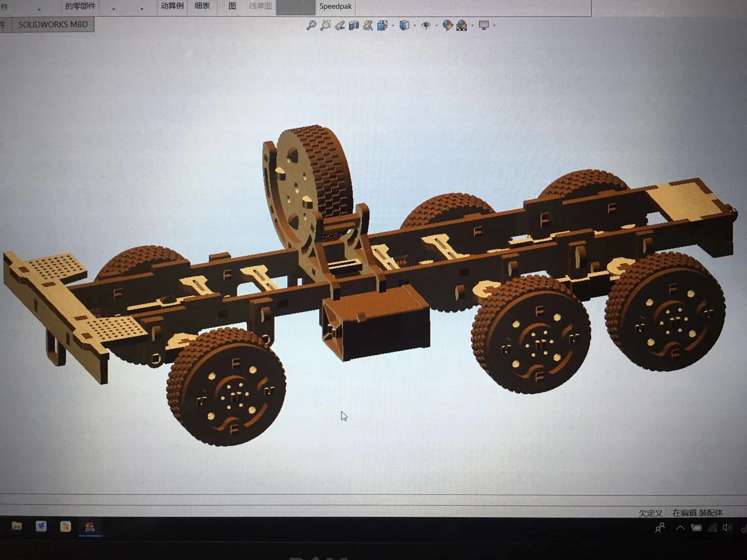This screenshot has height=560, width=747.
Task: Open the Apply Scene dropdown arrow
Action: click(472, 25)
